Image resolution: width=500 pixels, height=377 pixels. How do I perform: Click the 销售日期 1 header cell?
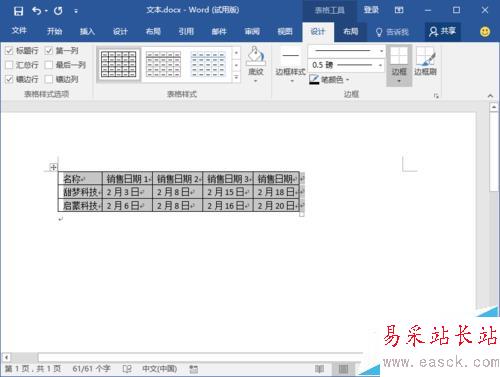click(x=127, y=179)
